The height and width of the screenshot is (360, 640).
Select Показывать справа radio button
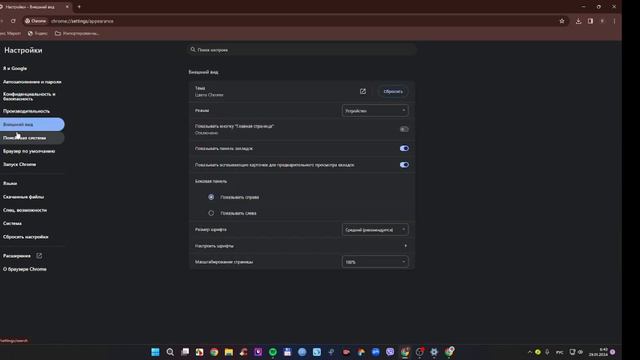point(211,197)
